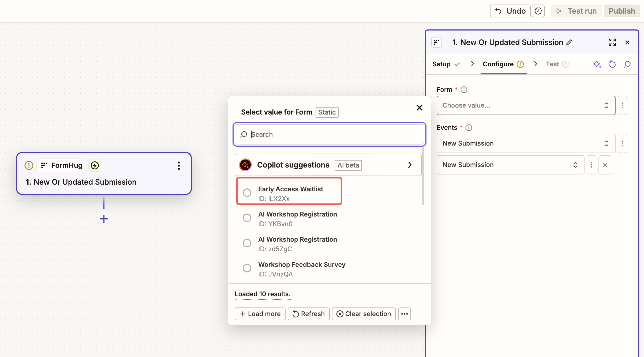The image size is (644, 357).
Task: Open the Form Choose value dropdown
Action: point(526,105)
